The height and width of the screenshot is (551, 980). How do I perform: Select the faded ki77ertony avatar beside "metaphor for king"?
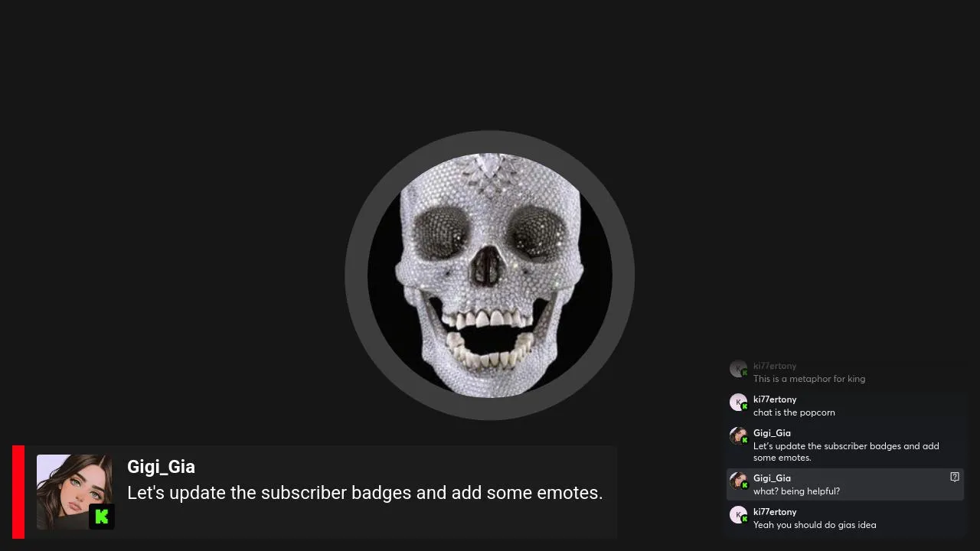pyautogui.click(x=738, y=369)
